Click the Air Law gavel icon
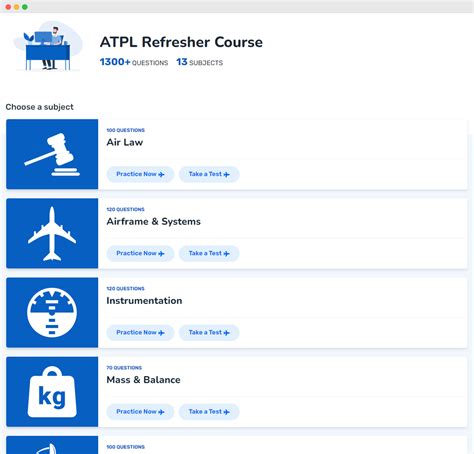 point(52,154)
